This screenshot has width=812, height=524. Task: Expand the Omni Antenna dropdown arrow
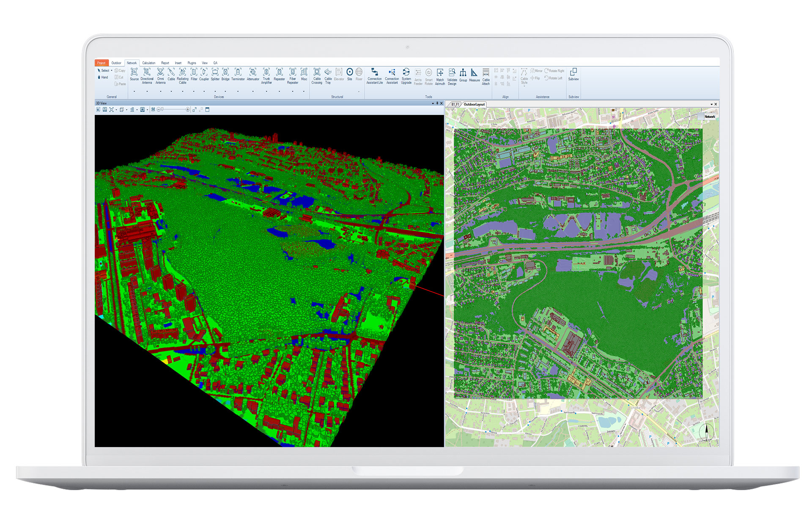tap(160, 91)
